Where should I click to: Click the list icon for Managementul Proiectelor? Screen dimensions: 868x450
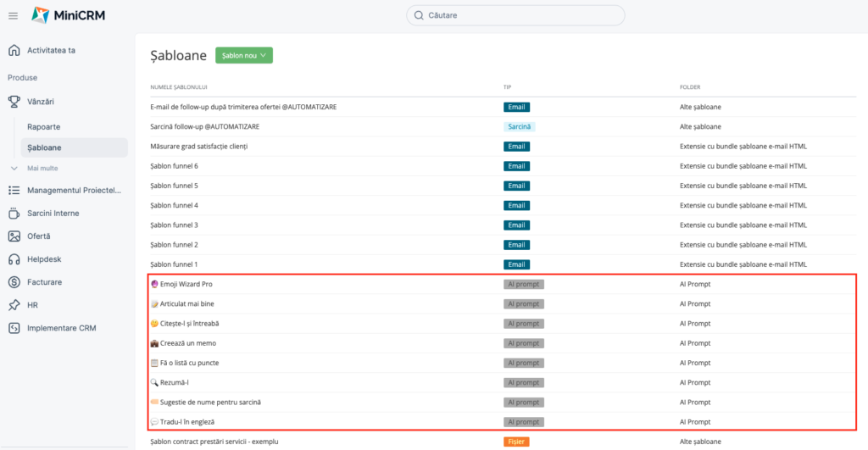coord(14,191)
